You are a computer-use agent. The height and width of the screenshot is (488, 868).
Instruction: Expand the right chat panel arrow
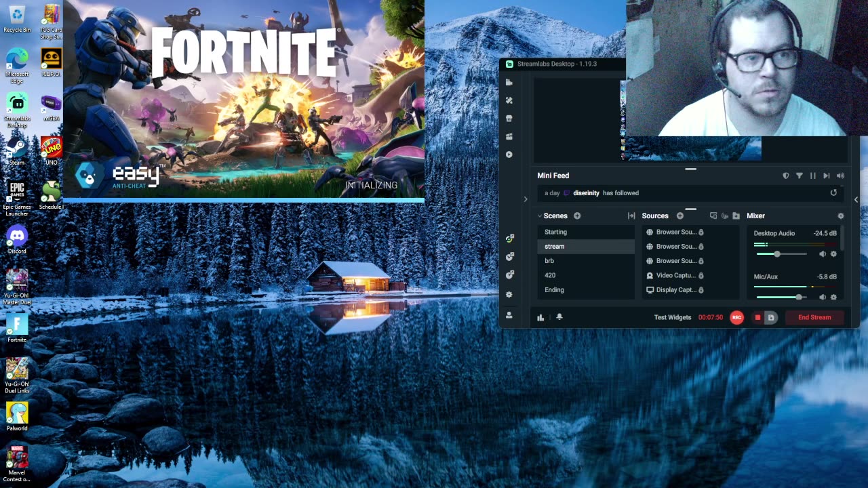click(x=856, y=199)
